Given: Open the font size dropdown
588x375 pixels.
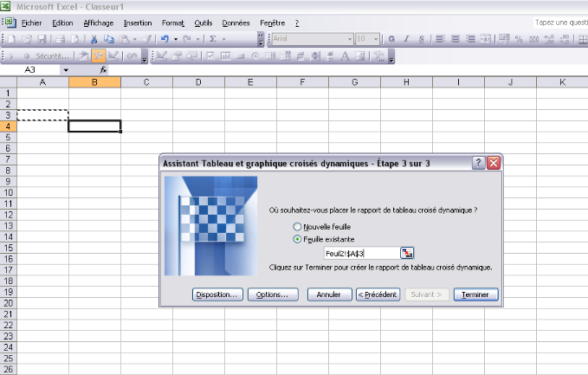Looking at the screenshot, I should point(376,39).
